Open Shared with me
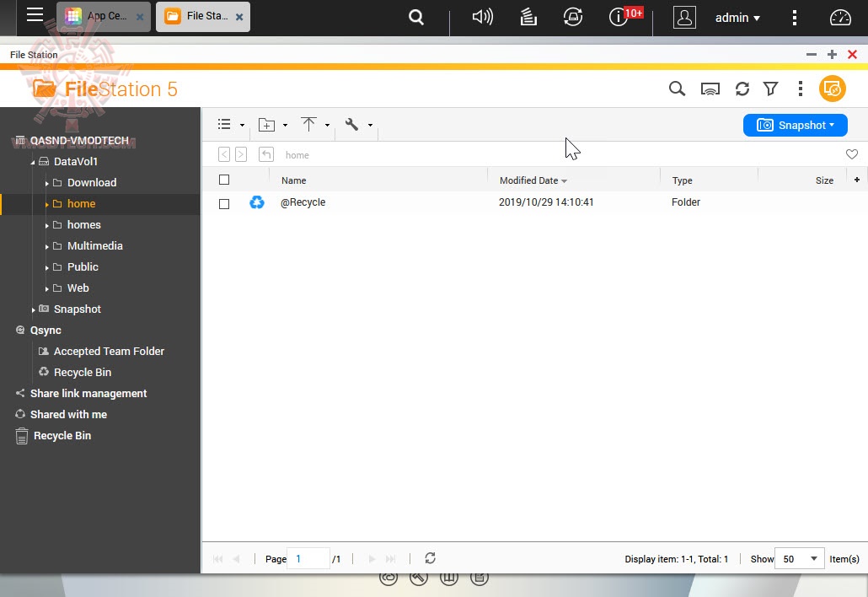The width and height of the screenshot is (868, 597). (x=68, y=414)
